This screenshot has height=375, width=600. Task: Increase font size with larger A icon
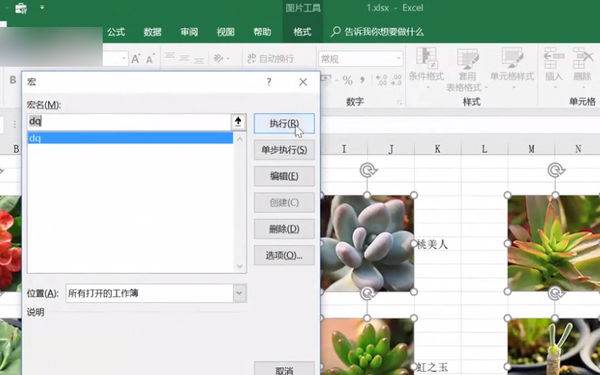point(135,59)
